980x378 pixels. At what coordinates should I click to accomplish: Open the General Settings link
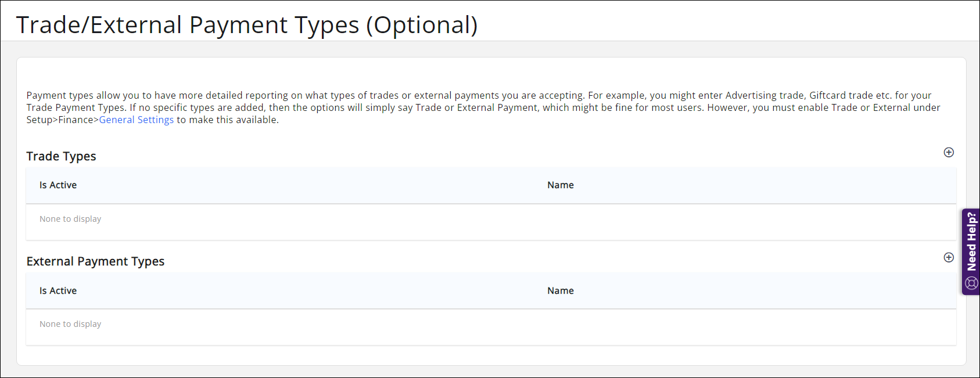(x=137, y=120)
